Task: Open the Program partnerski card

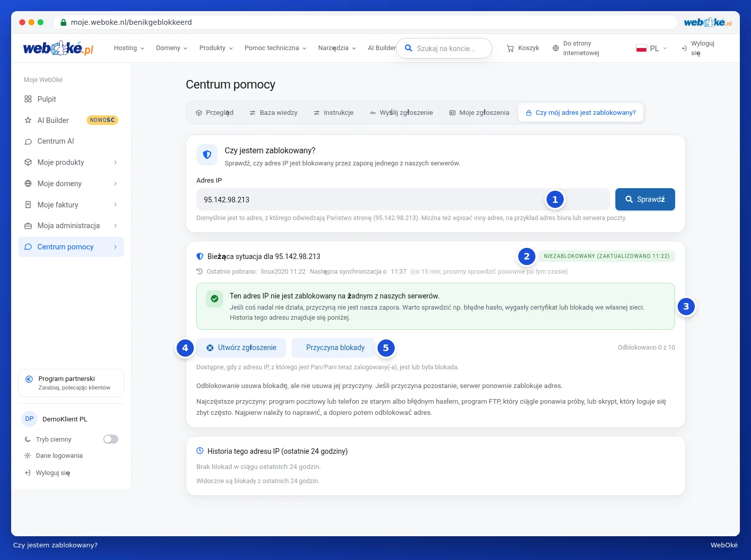Action: click(x=71, y=383)
